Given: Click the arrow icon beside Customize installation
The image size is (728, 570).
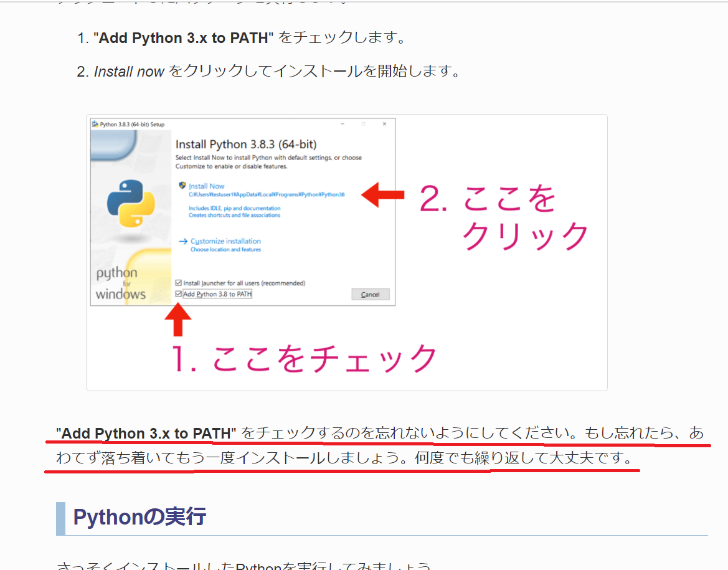Looking at the screenshot, I should [x=183, y=241].
